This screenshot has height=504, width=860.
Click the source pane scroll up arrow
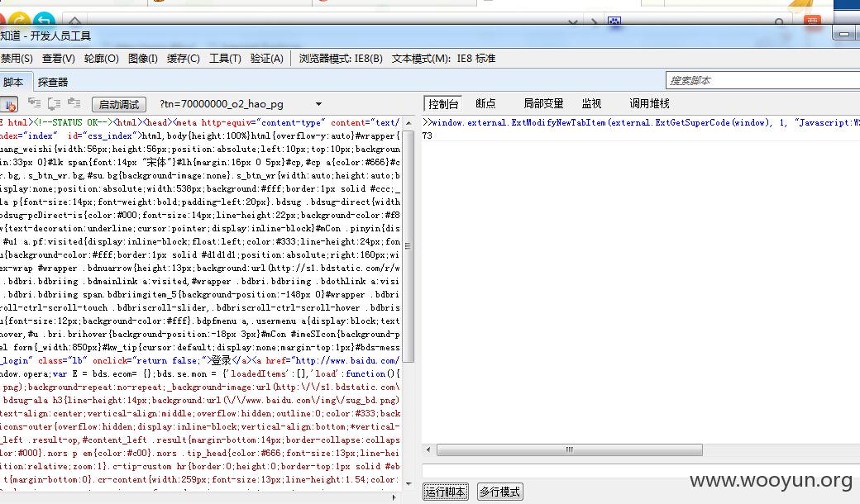408,124
